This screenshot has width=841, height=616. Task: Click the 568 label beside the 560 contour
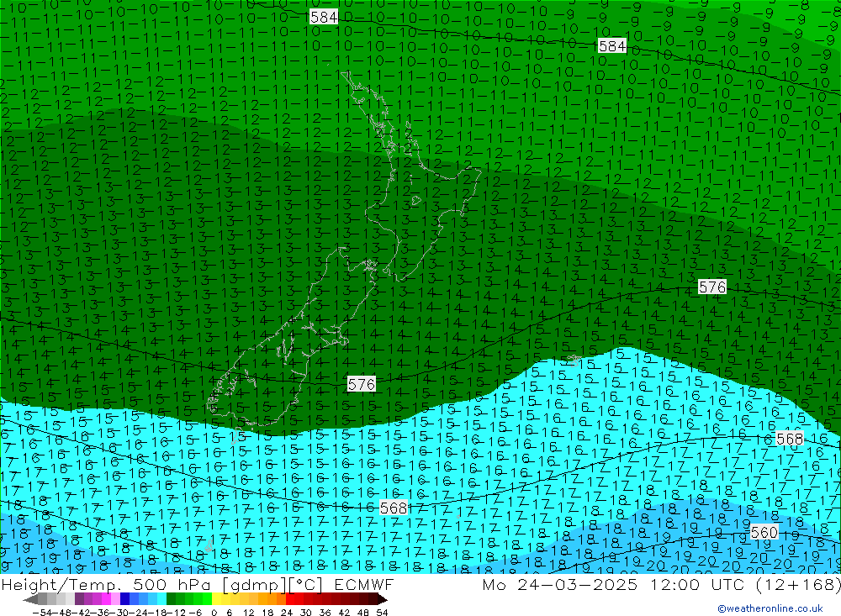pyautogui.click(x=790, y=439)
